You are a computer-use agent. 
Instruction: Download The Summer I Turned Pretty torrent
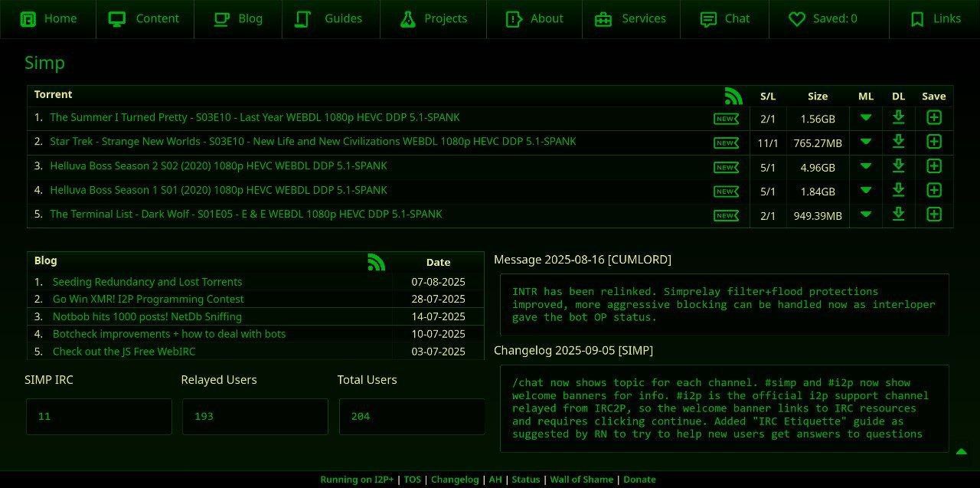pos(898,117)
